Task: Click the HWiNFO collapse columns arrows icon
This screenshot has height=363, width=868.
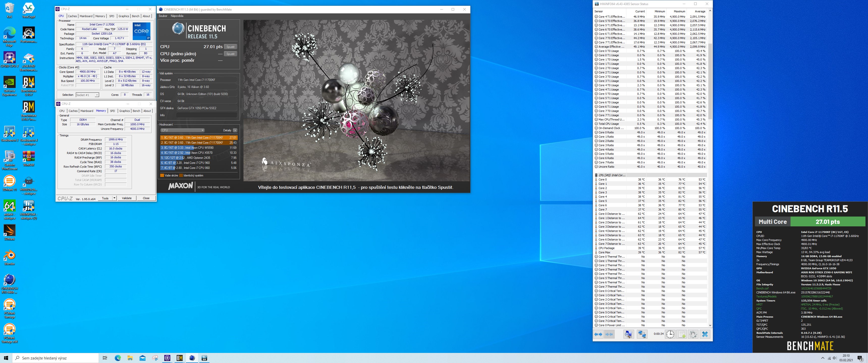Action: [x=609, y=334]
